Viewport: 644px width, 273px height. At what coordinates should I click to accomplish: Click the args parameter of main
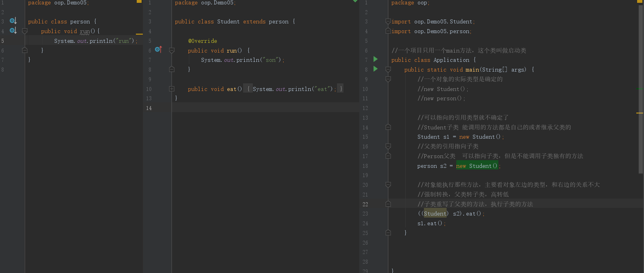tap(519, 70)
